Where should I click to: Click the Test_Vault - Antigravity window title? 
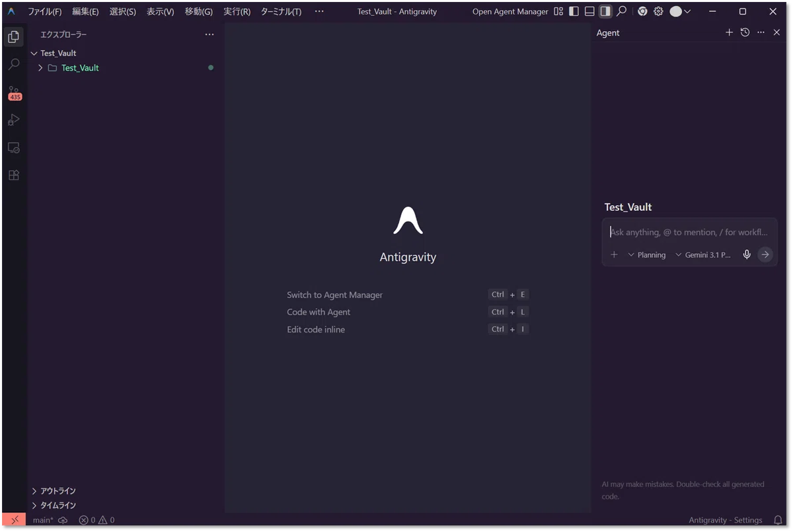tap(397, 11)
